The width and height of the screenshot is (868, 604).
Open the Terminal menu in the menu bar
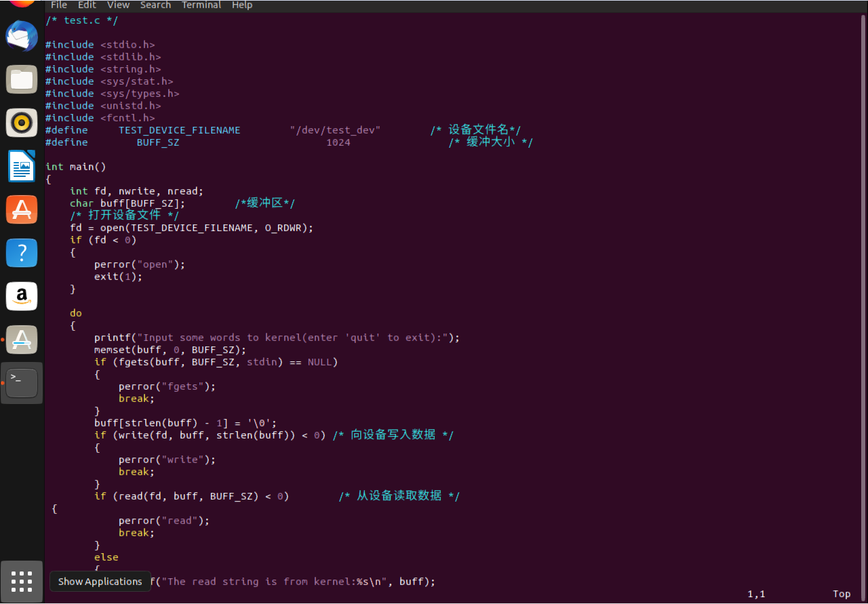201,5
